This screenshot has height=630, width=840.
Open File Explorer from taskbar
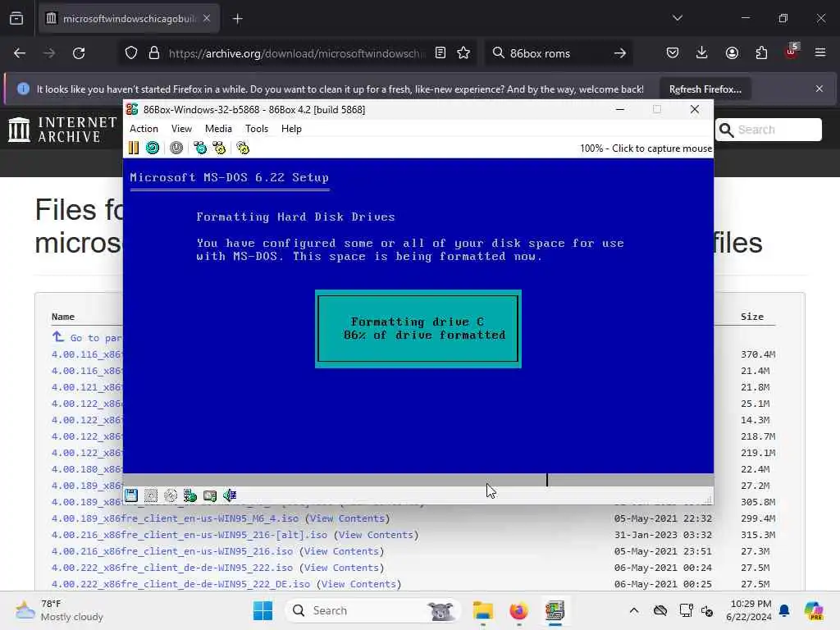pos(482,610)
